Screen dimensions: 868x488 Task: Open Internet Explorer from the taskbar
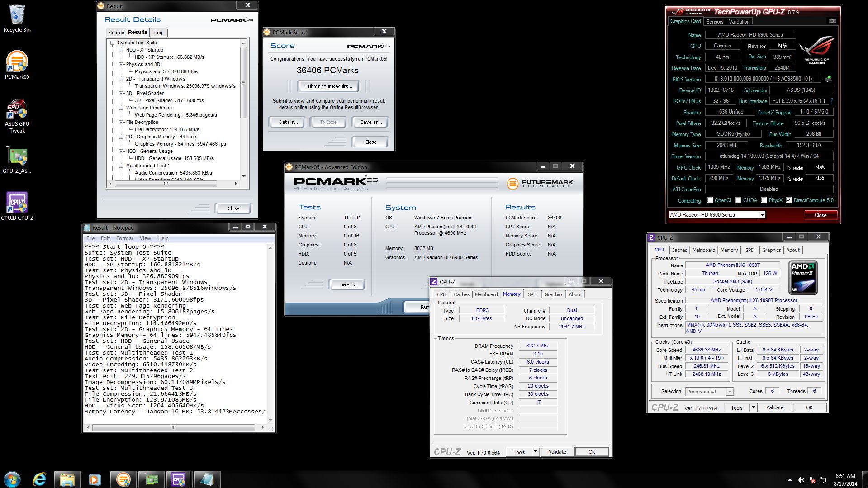(x=40, y=479)
